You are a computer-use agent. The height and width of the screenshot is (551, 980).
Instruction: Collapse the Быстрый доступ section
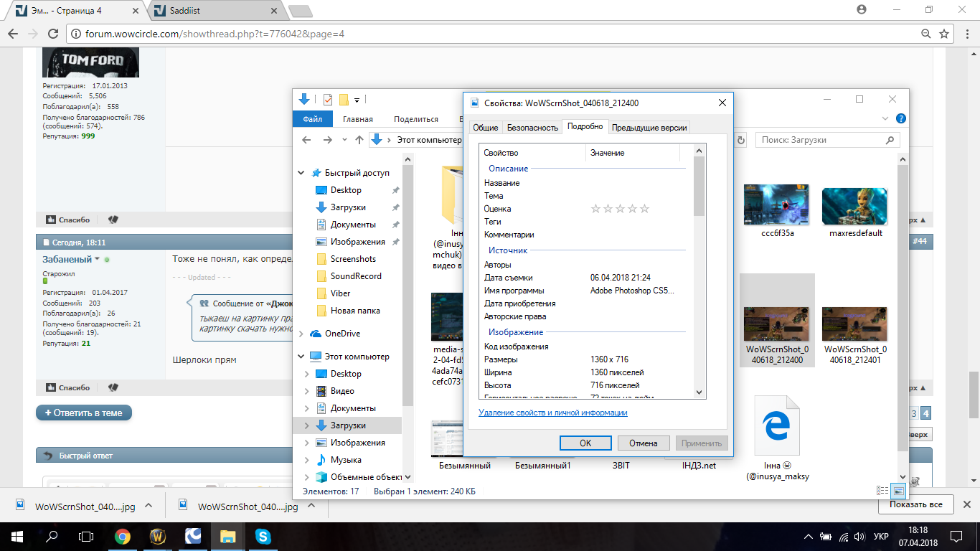point(301,173)
